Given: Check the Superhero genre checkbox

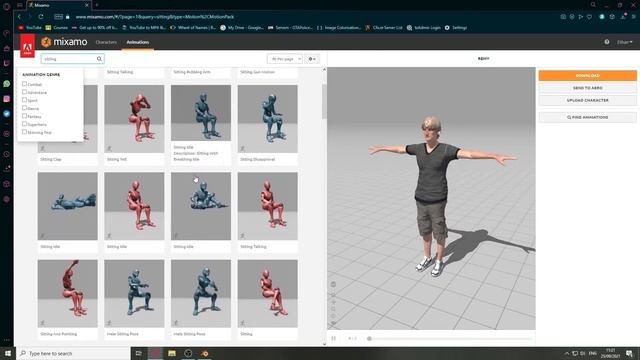Looking at the screenshot, I should (24, 124).
